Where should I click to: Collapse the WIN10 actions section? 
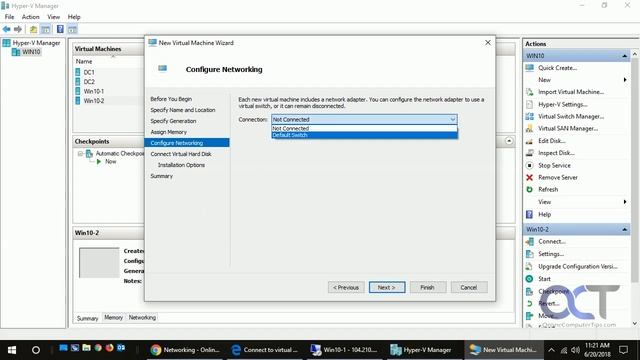[624, 56]
